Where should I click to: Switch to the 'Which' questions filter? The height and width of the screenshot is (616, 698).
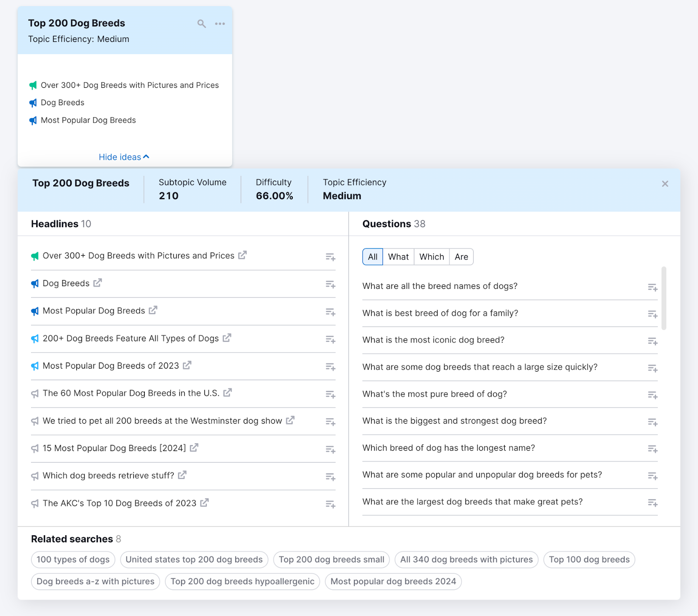431,257
